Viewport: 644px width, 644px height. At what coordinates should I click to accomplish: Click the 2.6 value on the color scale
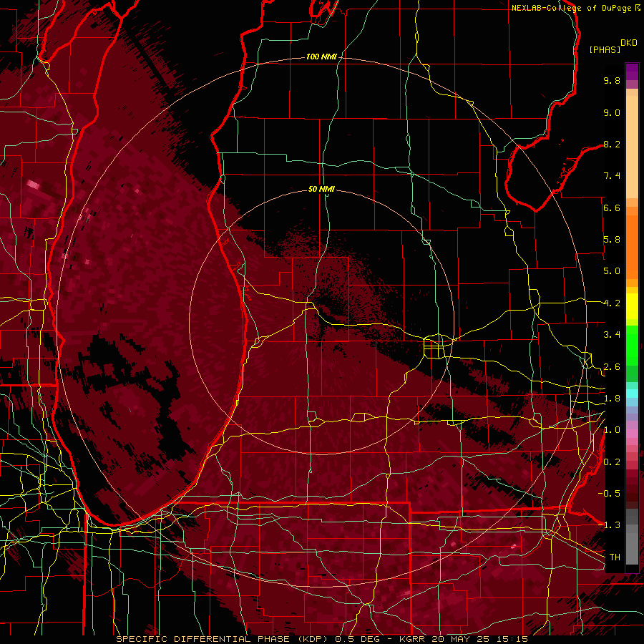coord(612,367)
